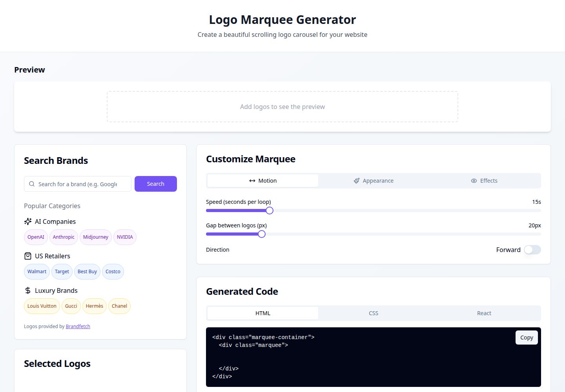Screen dimensions: 565x392
Task: Click the Customize Marquee heading
Action: coord(251,159)
